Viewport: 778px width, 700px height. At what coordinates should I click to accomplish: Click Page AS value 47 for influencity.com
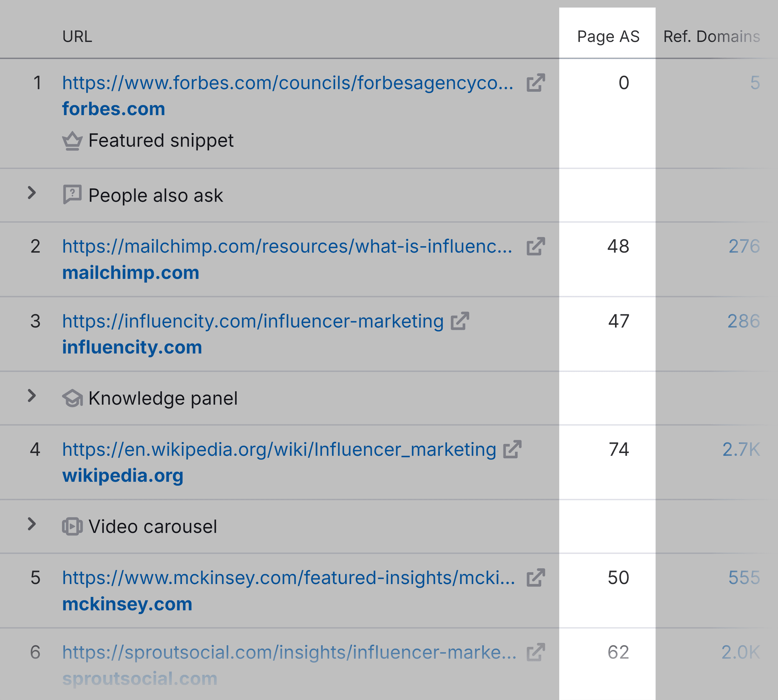[619, 321]
